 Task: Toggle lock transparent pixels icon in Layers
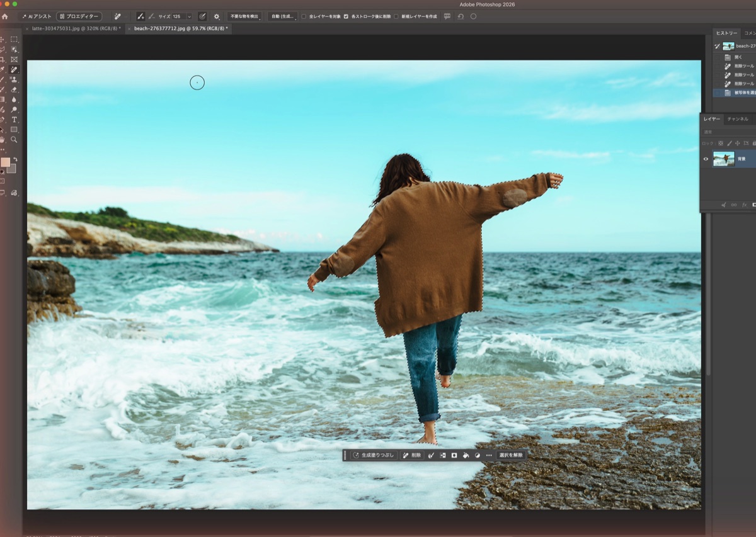721,144
